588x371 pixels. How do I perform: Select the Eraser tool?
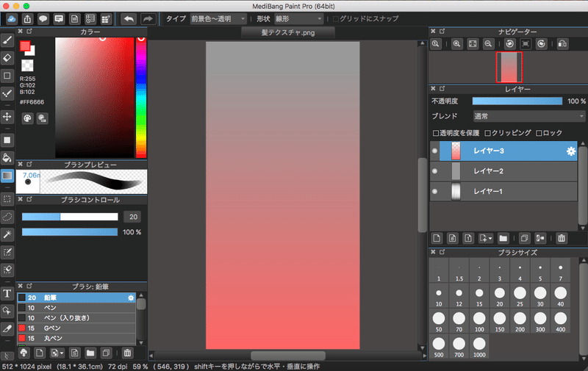pyautogui.click(x=7, y=58)
